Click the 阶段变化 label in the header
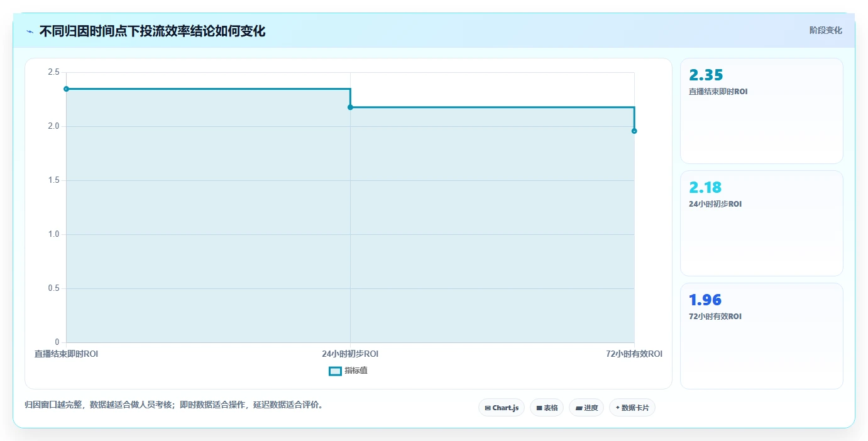This screenshot has height=441, width=868. tap(825, 30)
